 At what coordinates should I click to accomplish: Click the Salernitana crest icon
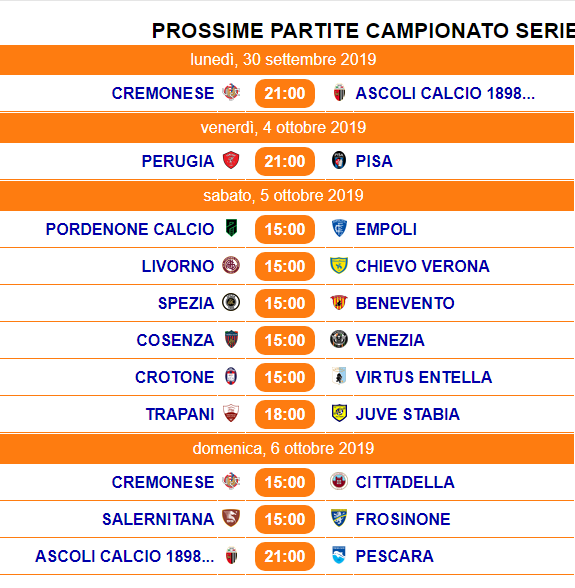point(231,518)
